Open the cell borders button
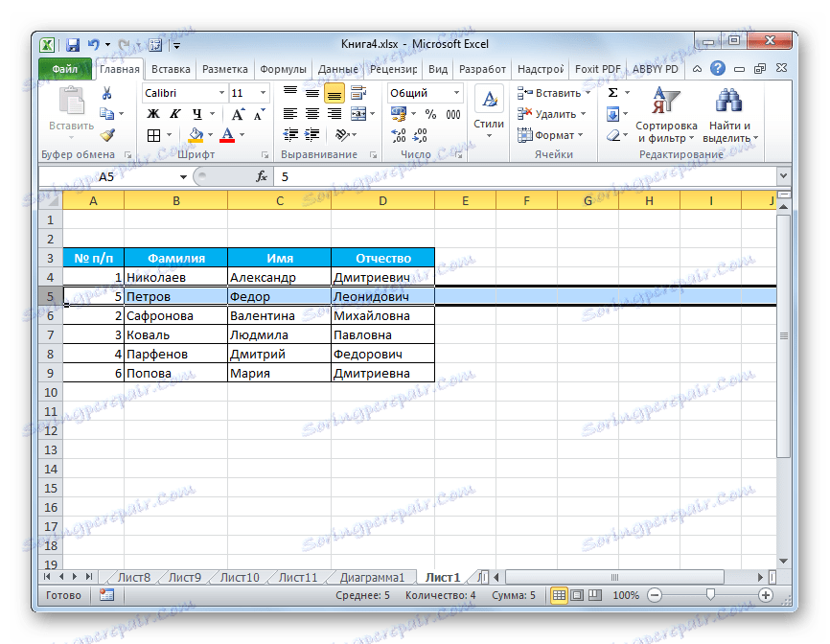Viewport: 830px width, 644px height. pyautogui.click(x=153, y=135)
